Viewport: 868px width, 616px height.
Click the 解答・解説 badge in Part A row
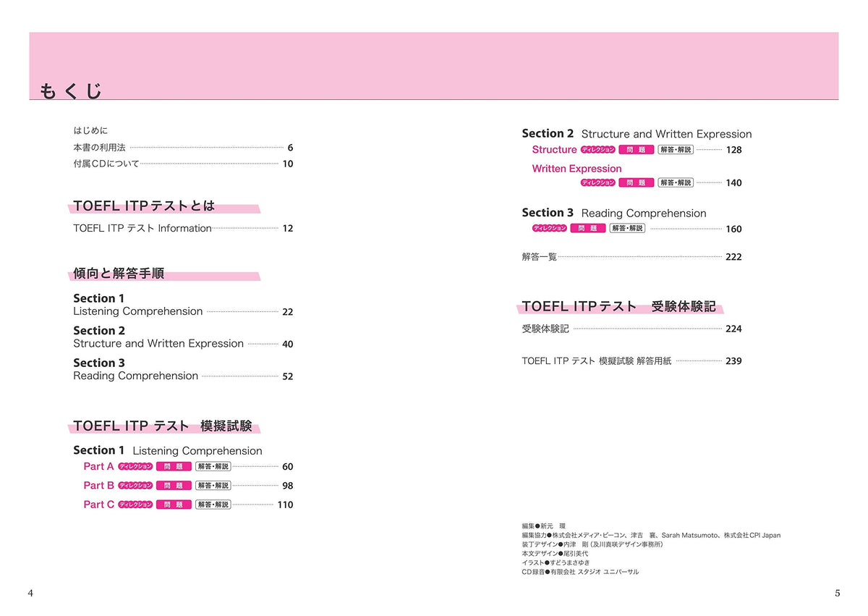[213, 467]
